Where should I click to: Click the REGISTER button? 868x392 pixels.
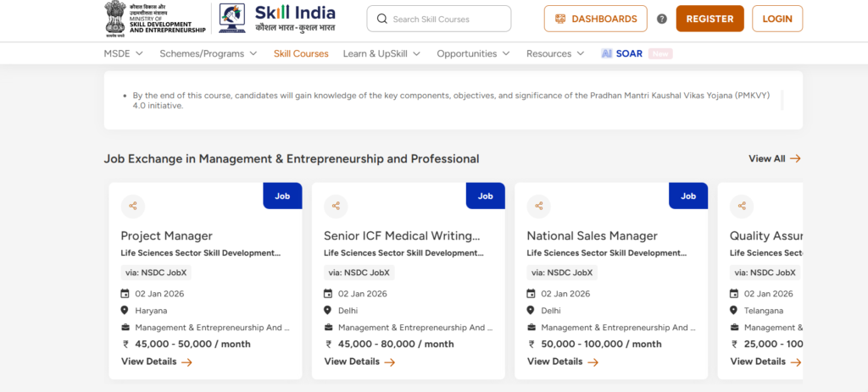(709, 19)
